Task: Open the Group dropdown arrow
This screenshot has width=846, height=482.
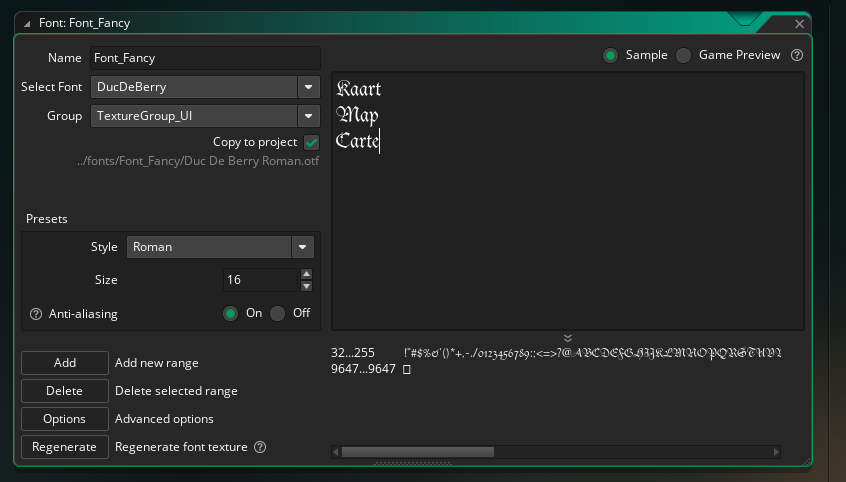Action: coord(309,116)
